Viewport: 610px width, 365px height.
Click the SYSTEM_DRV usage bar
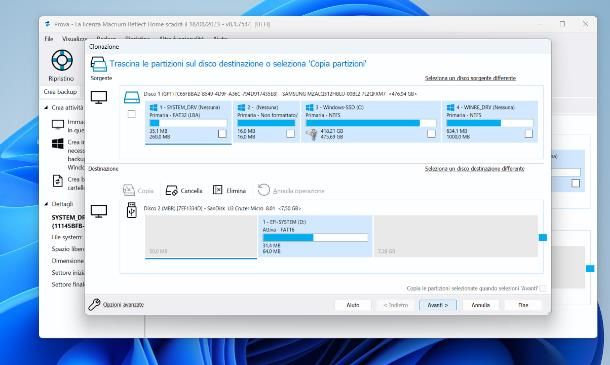188,123
